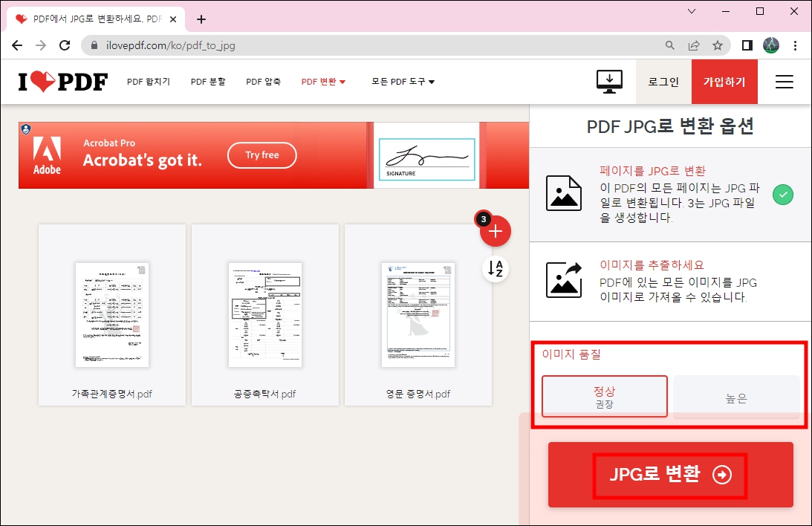Select the 영문 증명서.pdf thumbnail
812x526 pixels.
click(x=418, y=315)
